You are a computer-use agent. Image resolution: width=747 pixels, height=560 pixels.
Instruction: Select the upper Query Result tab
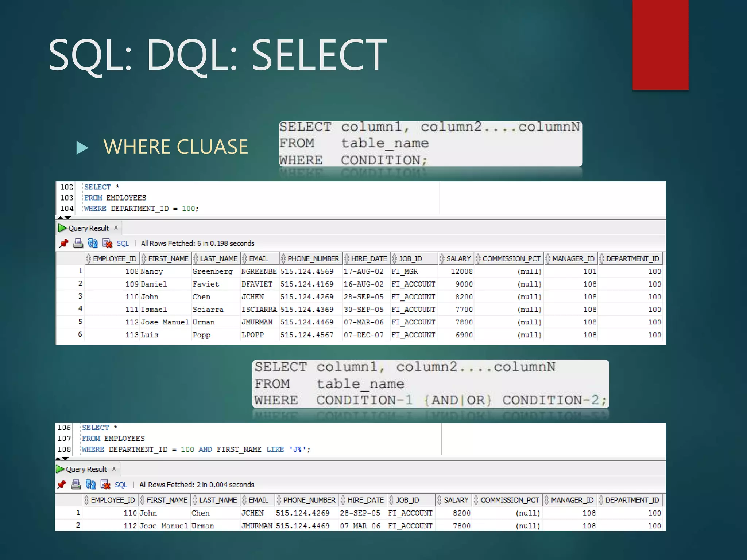tap(88, 228)
